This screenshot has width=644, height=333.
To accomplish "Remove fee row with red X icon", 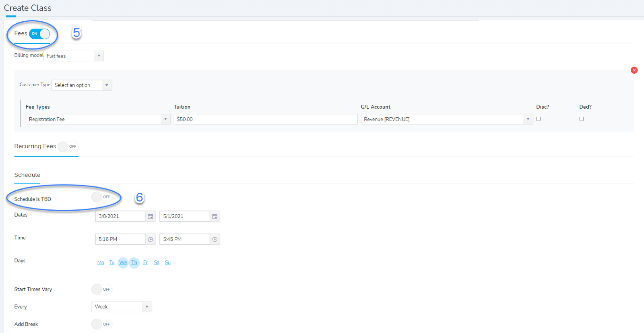I will 634,70.
